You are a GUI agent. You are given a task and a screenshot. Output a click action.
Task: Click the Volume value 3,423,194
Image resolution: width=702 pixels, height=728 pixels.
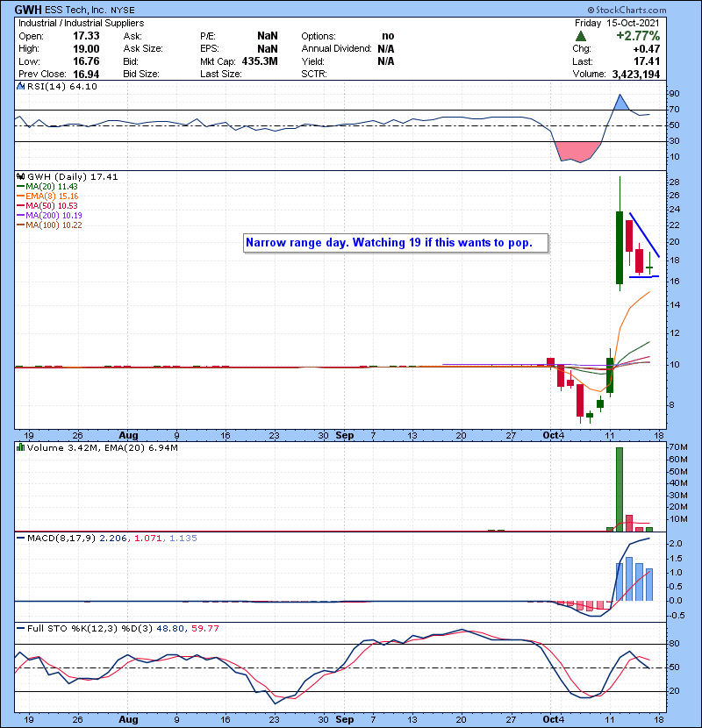636,75
